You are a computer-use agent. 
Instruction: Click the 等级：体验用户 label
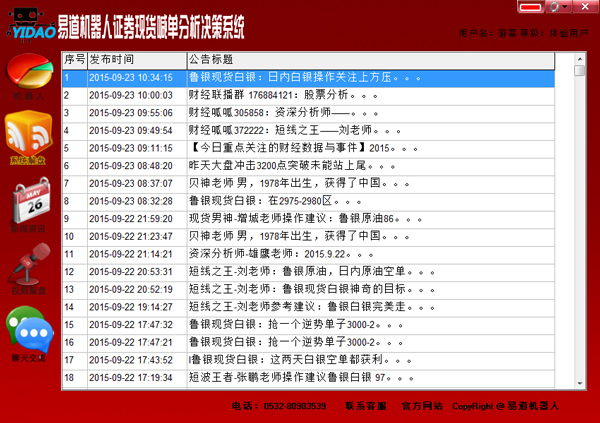(x=554, y=33)
